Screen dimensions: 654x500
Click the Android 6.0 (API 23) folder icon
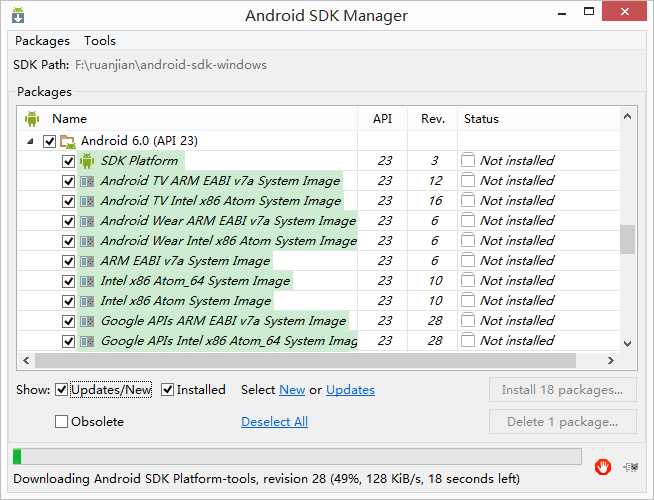tap(67, 141)
